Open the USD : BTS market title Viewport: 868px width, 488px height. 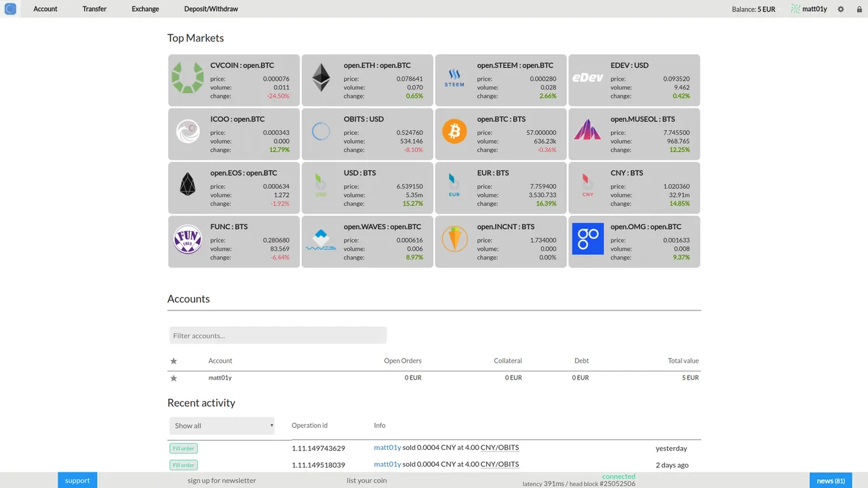[x=359, y=173]
